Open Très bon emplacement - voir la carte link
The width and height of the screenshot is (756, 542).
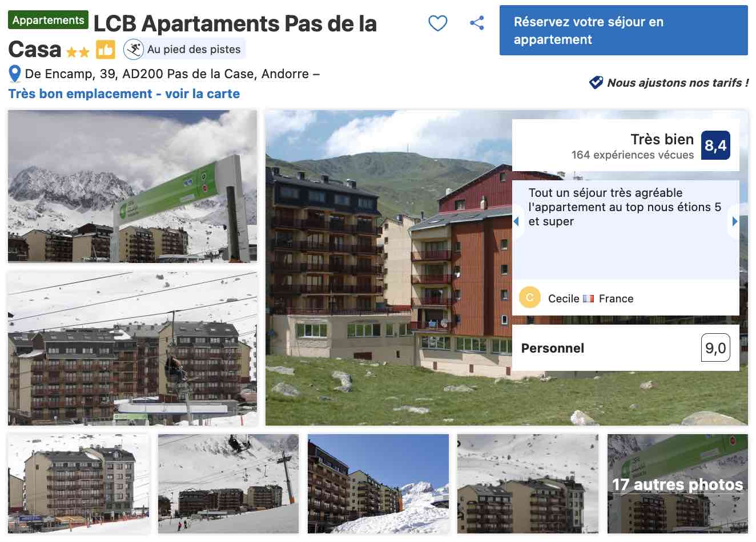coord(124,94)
